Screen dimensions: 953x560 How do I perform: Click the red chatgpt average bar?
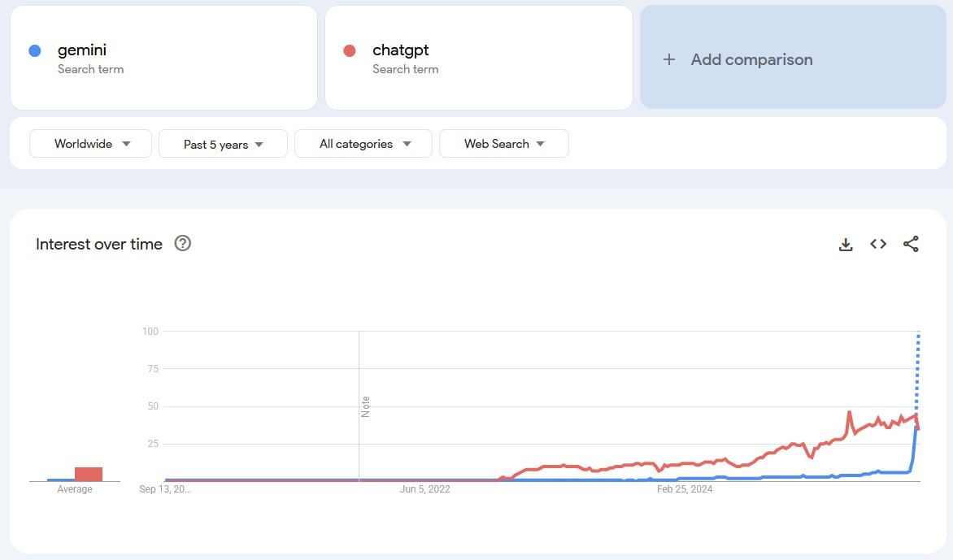click(89, 474)
